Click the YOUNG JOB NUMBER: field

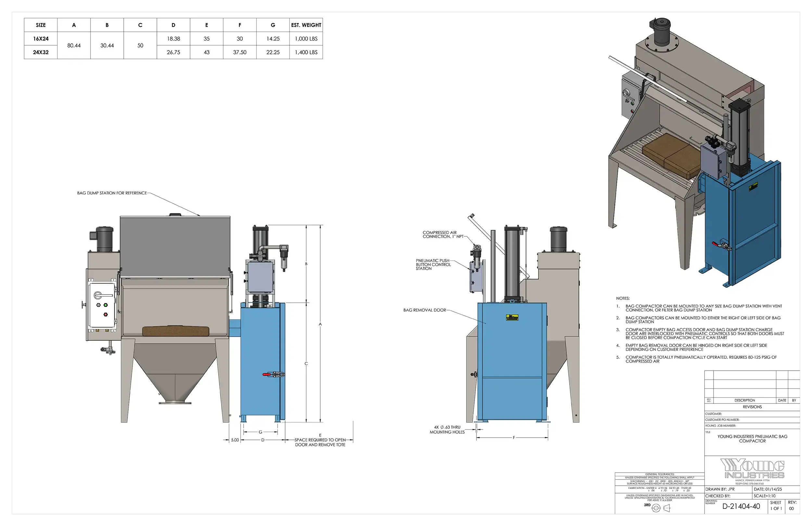point(752,426)
